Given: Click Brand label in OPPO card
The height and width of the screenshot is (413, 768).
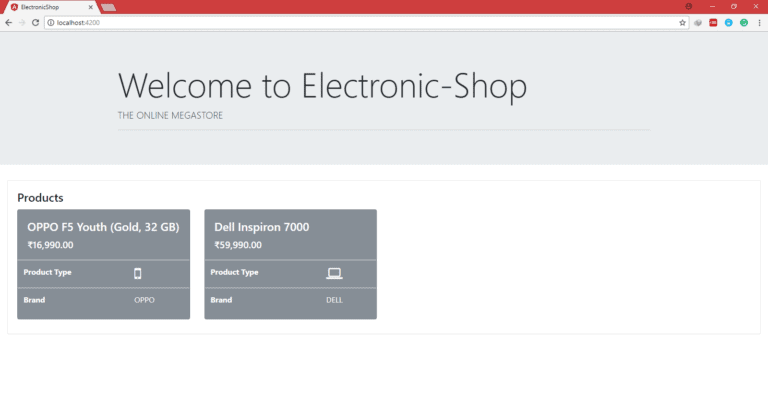Looking at the screenshot, I should tap(34, 300).
